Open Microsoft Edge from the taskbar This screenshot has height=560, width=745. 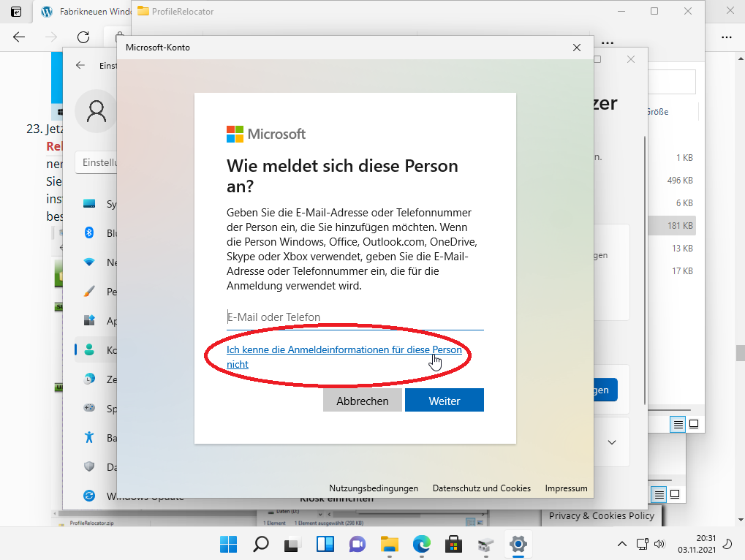[421, 545]
